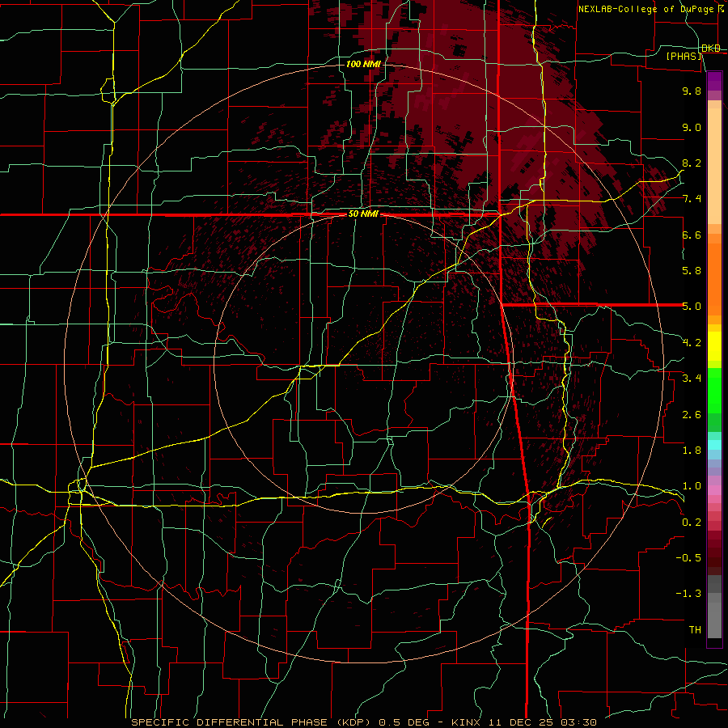
Task: Click the pink band of the color bar
Action: (714, 489)
